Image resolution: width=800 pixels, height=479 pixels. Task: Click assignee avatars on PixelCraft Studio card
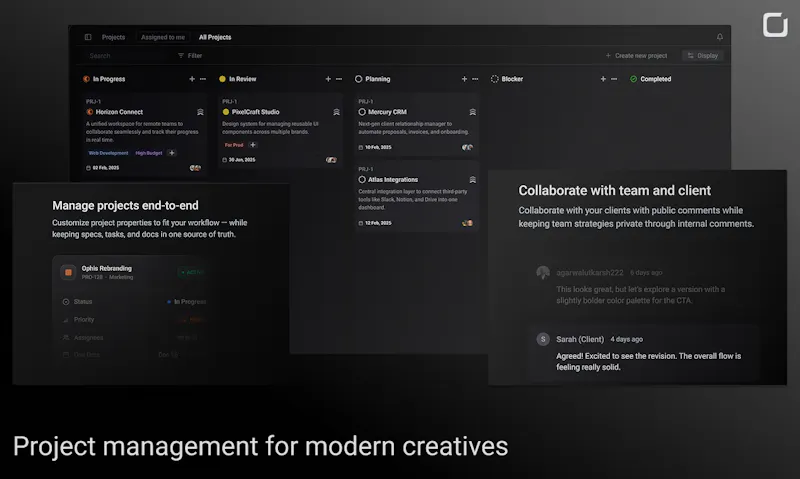pyautogui.click(x=331, y=160)
